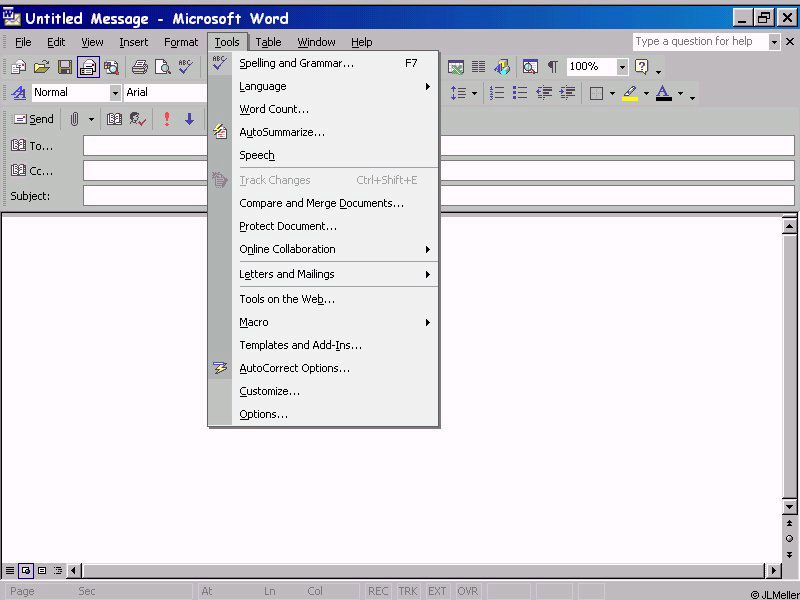Apply bulleted list formatting
This screenshot has width=800, height=600.
click(x=520, y=93)
